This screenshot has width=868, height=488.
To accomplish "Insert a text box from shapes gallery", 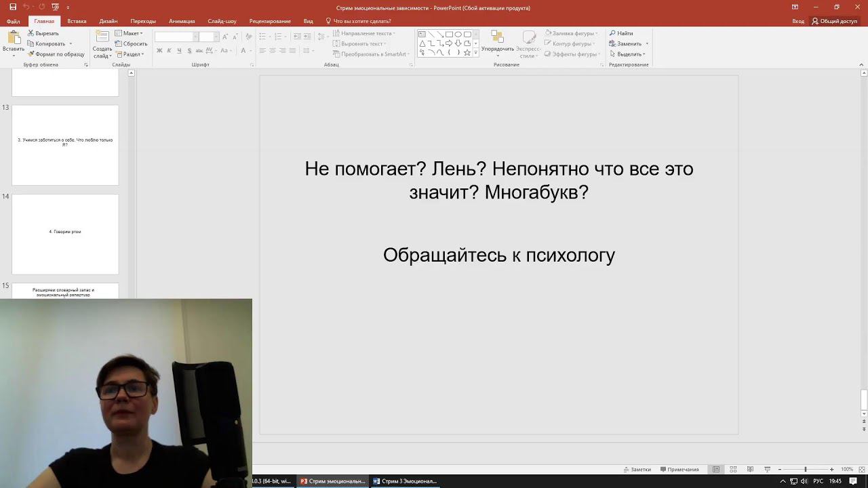I will (422, 34).
